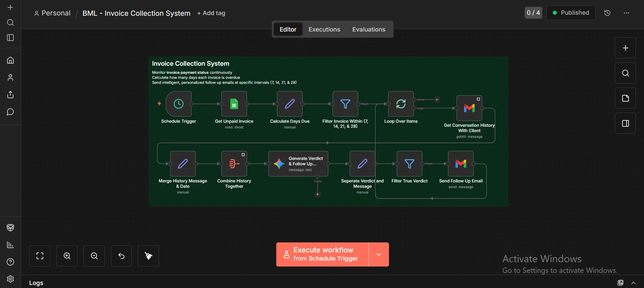Switch to the Editor tab
644x288 pixels.
point(288,30)
